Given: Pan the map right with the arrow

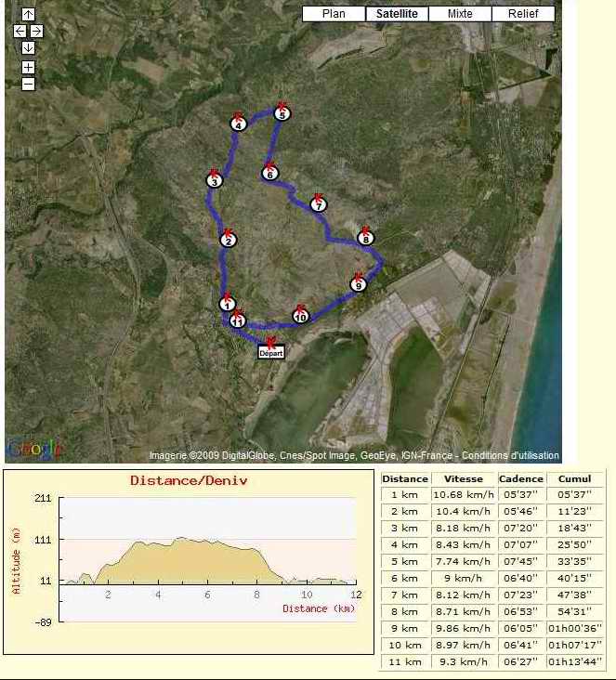Looking at the screenshot, I should pos(37,32).
